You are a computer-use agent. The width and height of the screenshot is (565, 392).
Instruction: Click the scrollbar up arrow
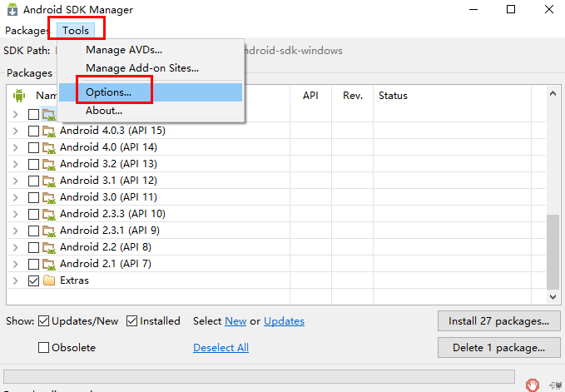[553, 93]
